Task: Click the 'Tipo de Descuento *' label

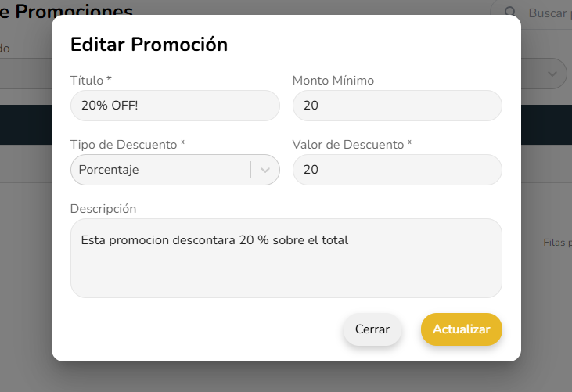Action: (x=128, y=145)
